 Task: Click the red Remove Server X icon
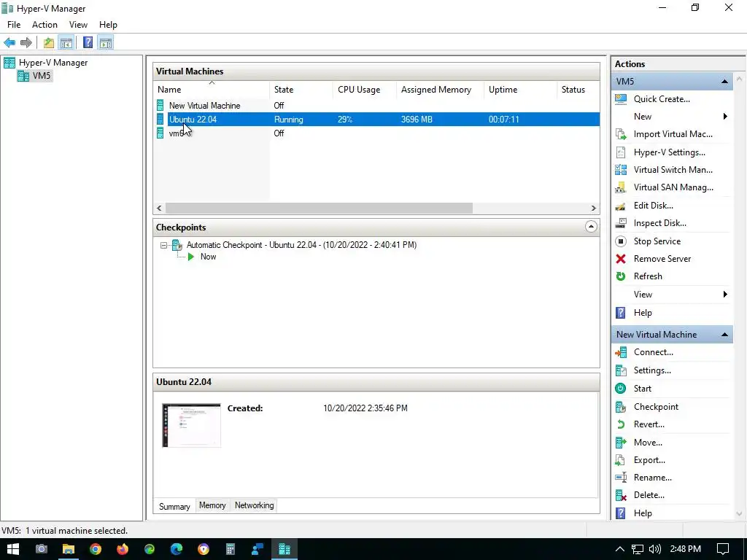[621, 259]
